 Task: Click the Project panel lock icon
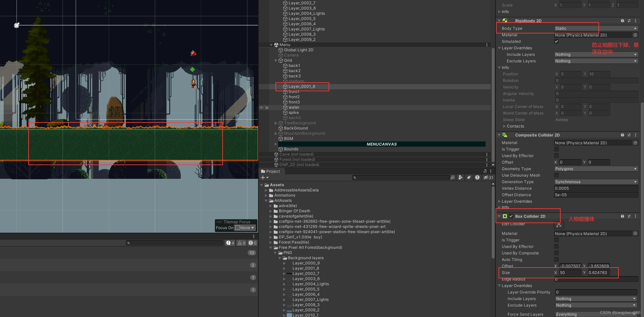point(485,171)
